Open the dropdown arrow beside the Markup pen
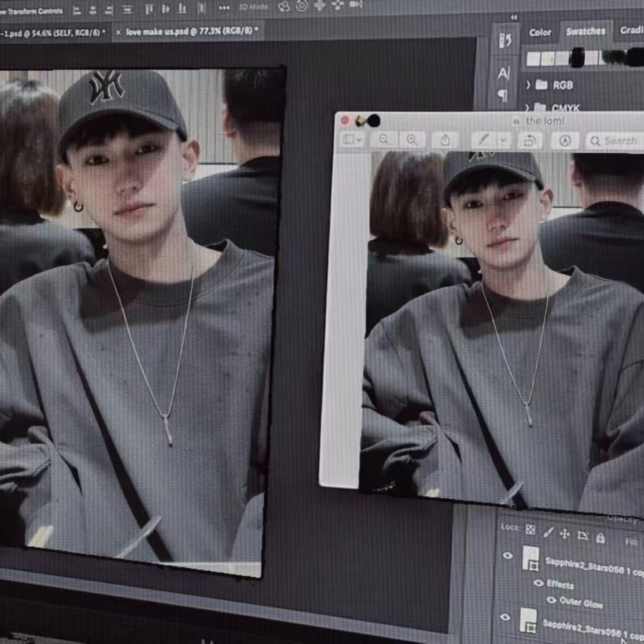This screenshot has height=644, width=644. pos(503,140)
